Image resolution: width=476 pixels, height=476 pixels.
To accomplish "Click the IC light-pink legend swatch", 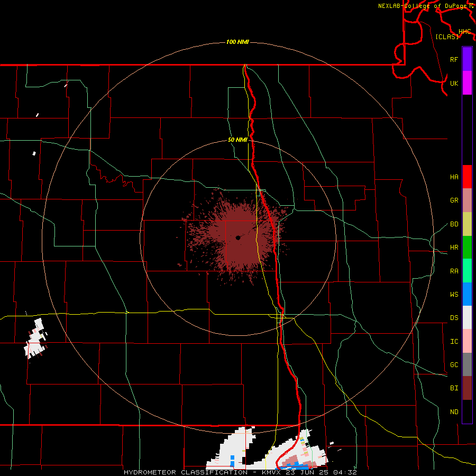I will (467, 341).
